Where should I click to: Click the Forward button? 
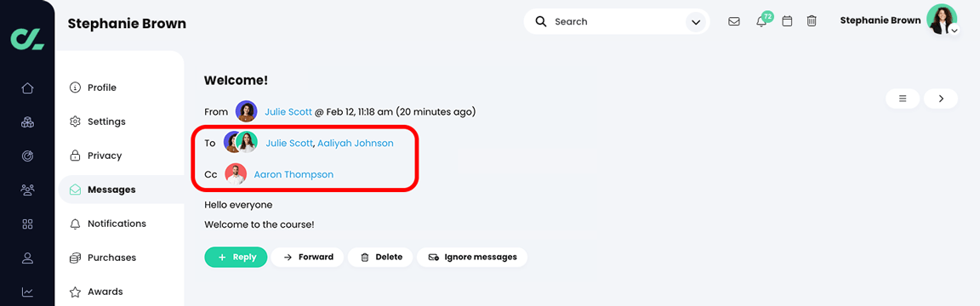point(307,258)
